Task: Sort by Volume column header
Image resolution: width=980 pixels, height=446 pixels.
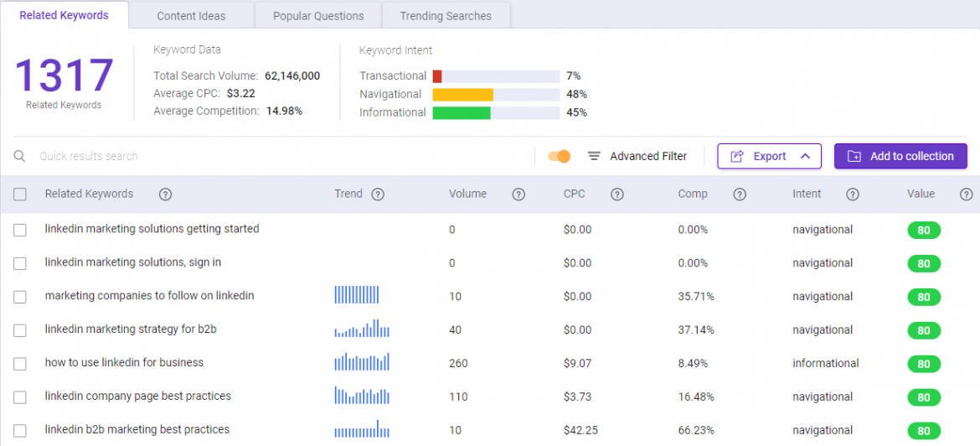Action: [x=467, y=194]
